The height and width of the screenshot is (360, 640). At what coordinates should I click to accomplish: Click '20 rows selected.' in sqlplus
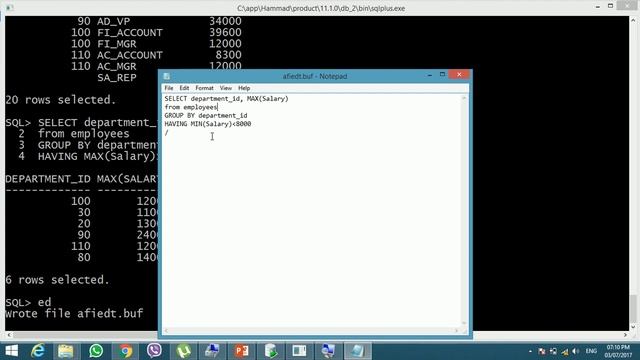61,100
